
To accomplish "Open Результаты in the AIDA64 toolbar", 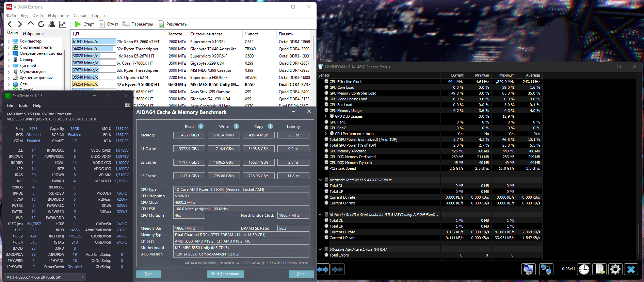I will click(x=173, y=24).
